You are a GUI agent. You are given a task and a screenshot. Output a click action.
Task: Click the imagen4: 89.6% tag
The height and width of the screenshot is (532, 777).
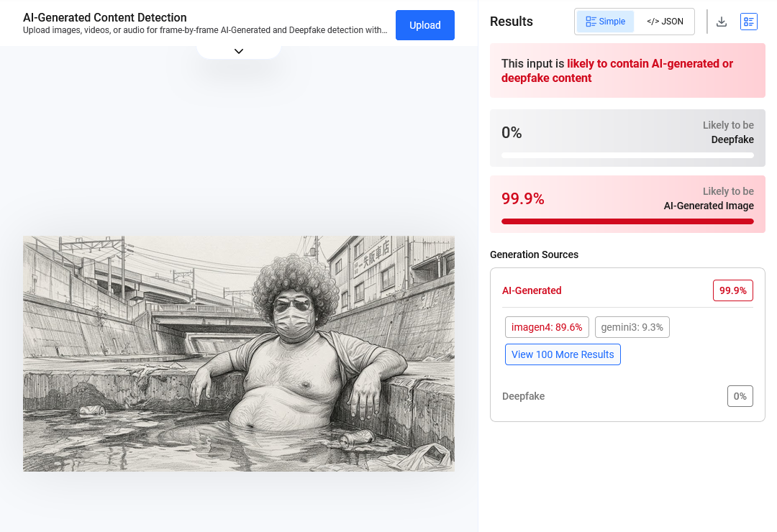pos(547,327)
